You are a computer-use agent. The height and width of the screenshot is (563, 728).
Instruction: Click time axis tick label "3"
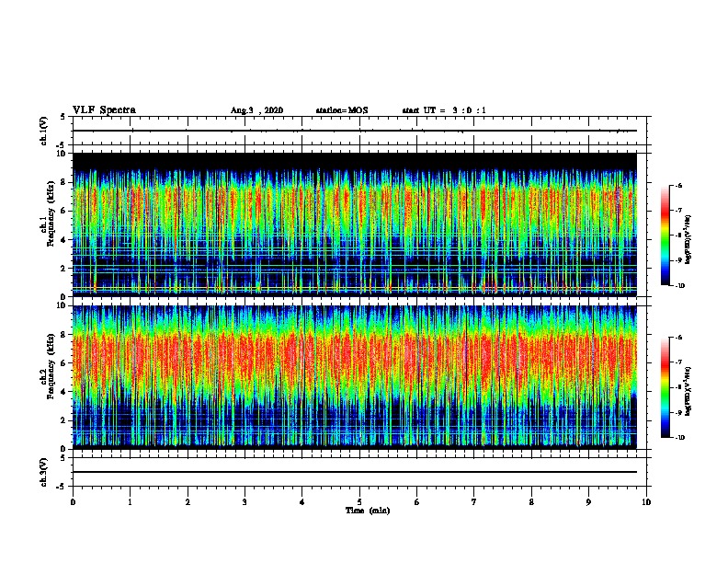[x=245, y=502]
